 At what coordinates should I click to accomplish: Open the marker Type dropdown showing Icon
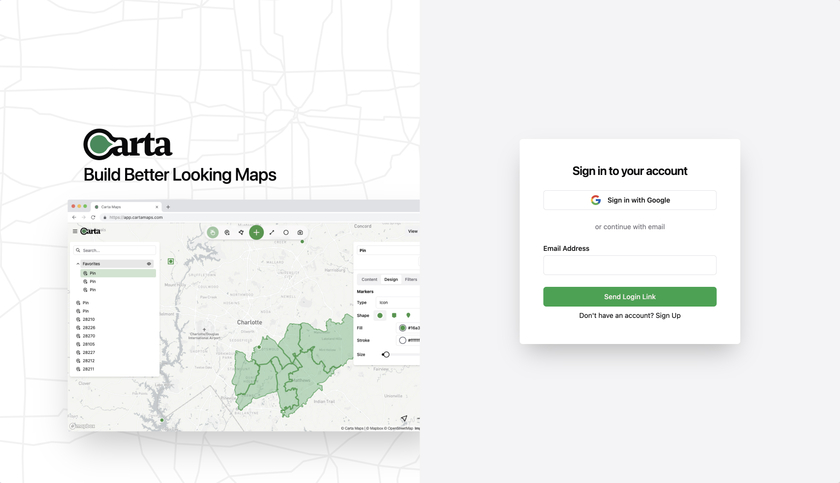tap(398, 303)
